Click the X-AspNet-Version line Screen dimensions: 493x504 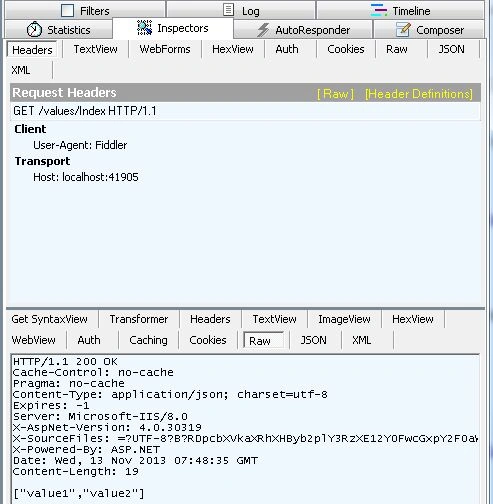point(107,428)
